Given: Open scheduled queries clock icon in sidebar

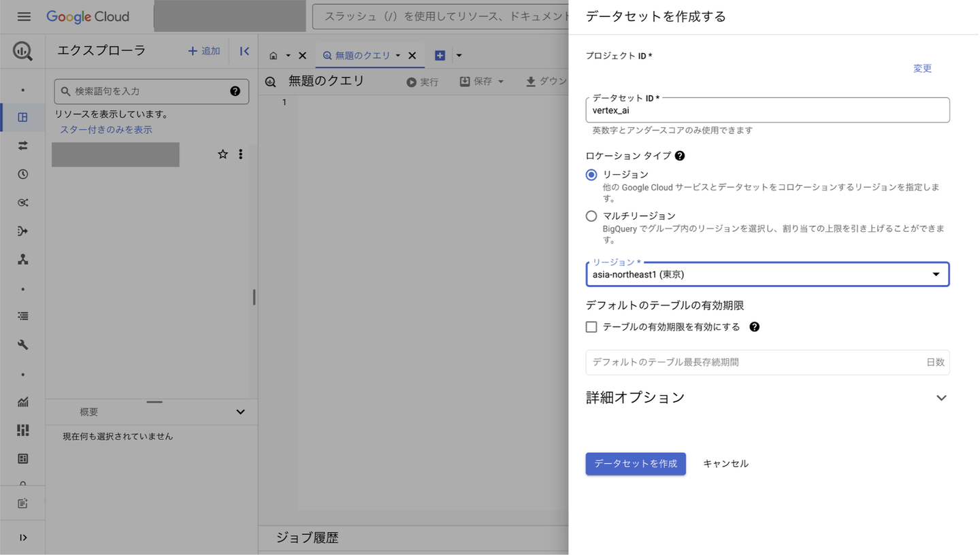Looking at the screenshot, I should click(22, 174).
